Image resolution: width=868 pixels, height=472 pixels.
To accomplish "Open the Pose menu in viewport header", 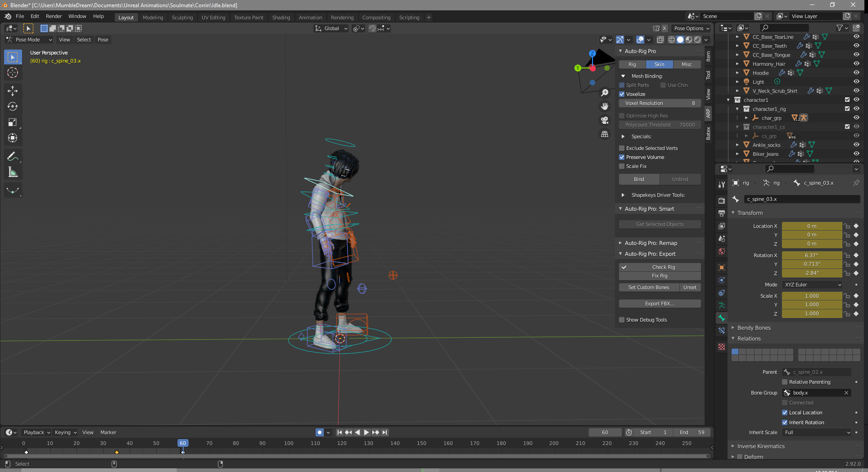I will click(103, 40).
